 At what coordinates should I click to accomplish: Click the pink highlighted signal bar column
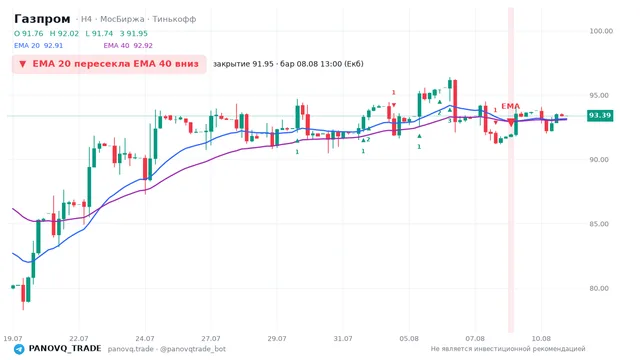click(511, 170)
